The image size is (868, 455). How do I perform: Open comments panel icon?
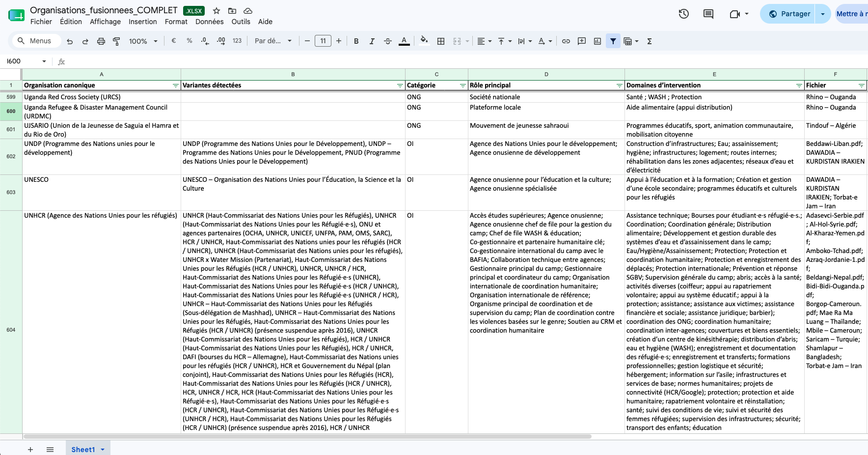708,14
